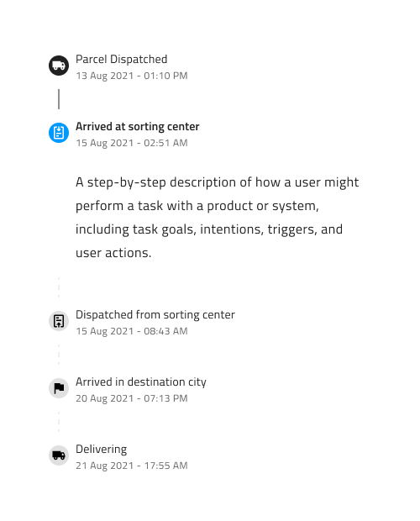This screenshot has width=420, height=521.
Task: Click the solid connector line below Parcel Dispatched
Action: pyautogui.click(x=59, y=99)
